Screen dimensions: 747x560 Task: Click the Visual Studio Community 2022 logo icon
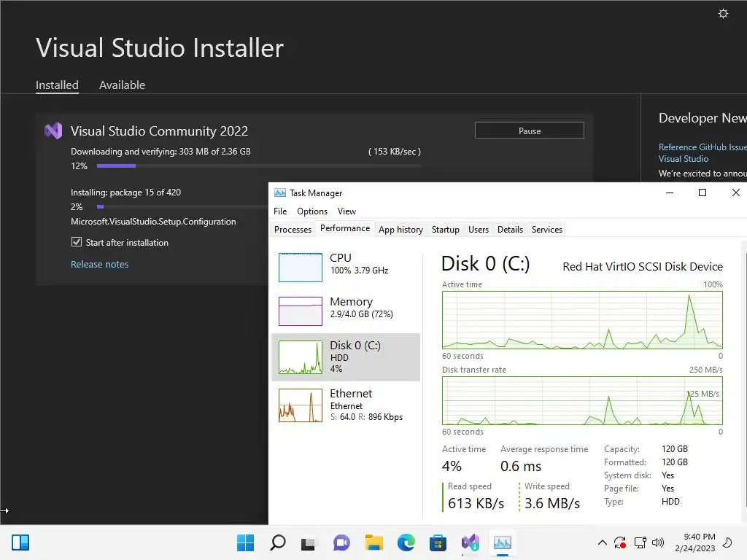tap(53, 131)
